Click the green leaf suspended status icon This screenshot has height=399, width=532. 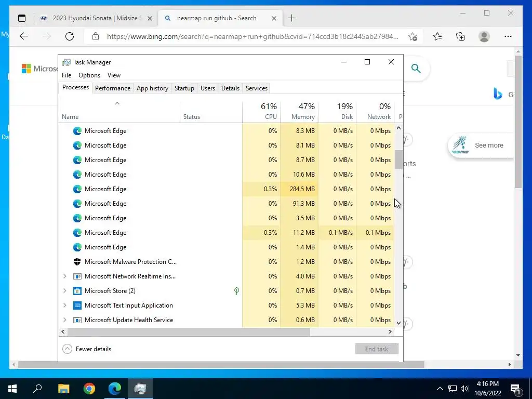(236, 291)
